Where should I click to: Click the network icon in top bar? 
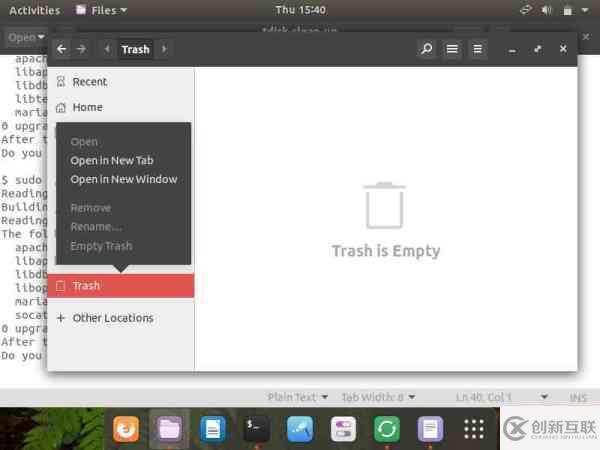point(526,10)
